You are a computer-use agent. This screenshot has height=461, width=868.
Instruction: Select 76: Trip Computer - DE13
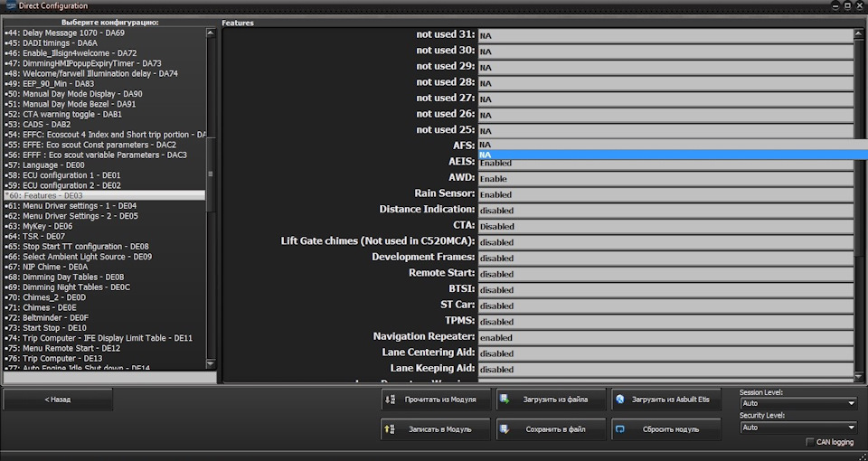105,359
